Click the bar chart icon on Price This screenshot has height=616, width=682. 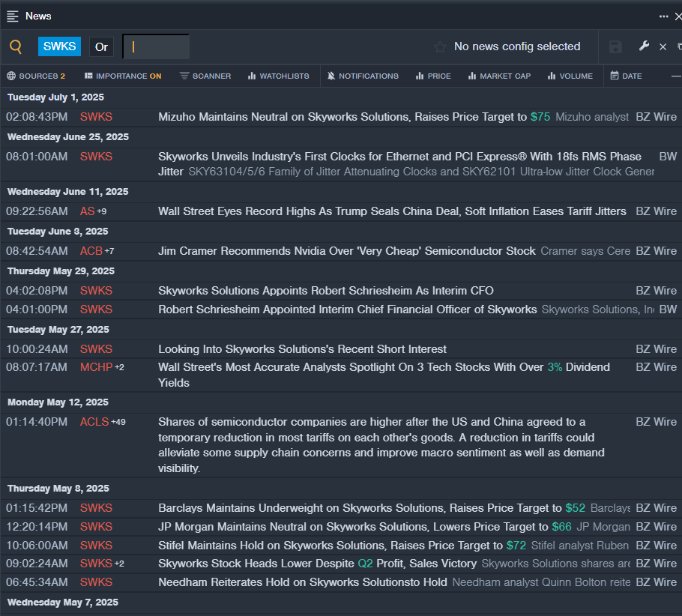click(x=420, y=76)
